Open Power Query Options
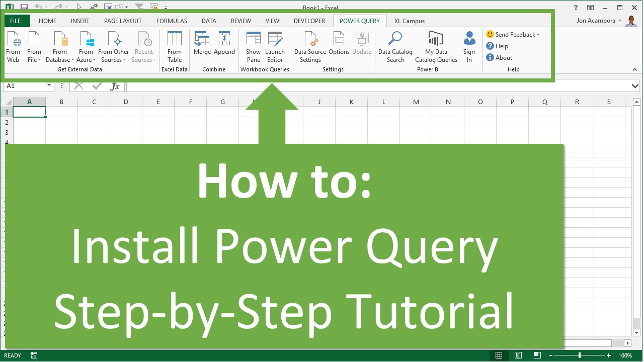644x362 pixels. tap(339, 44)
